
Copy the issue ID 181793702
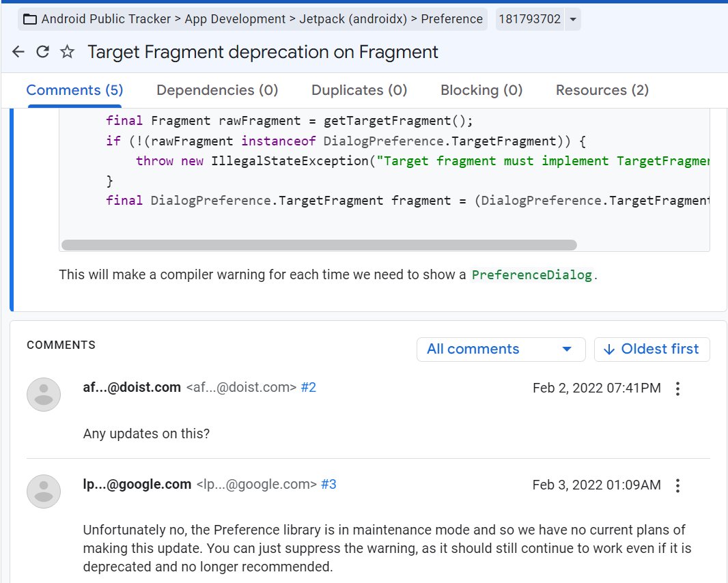coord(530,19)
